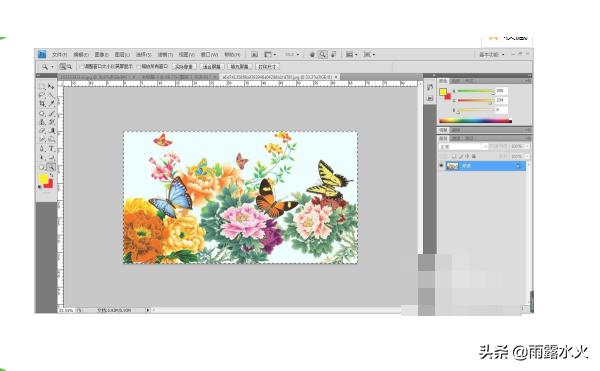The height and width of the screenshot is (371, 600).
Task: Click the G value field in Color panel
Action: click(502, 100)
